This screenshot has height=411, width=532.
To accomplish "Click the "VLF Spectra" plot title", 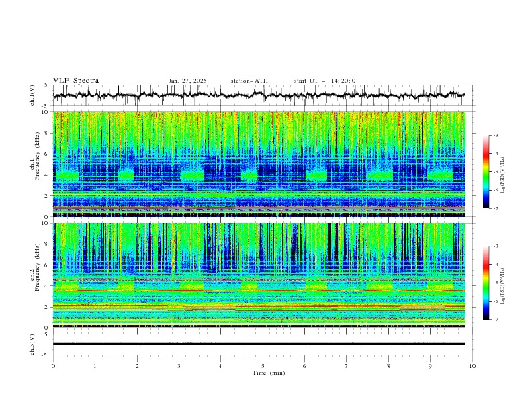I will [76, 81].
